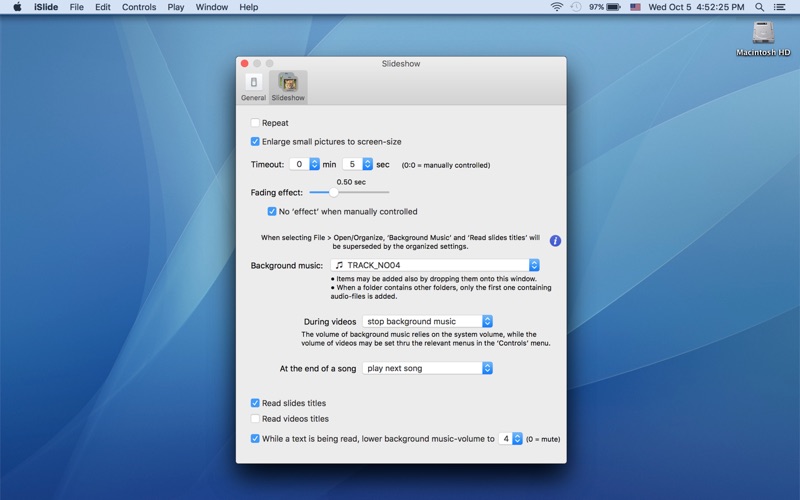Image resolution: width=800 pixels, height=500 pixels.
Task: Open the Apple menu
Action: pos(17,7)
